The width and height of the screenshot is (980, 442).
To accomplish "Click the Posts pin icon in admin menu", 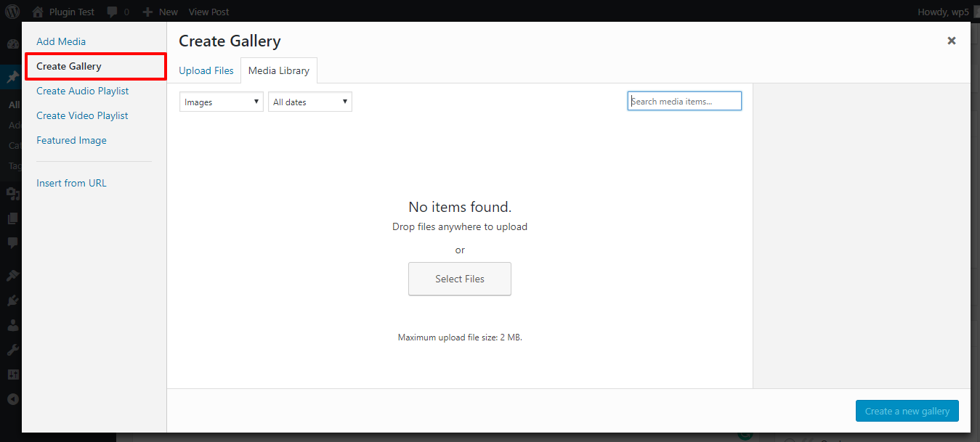I will pos(12,78).
